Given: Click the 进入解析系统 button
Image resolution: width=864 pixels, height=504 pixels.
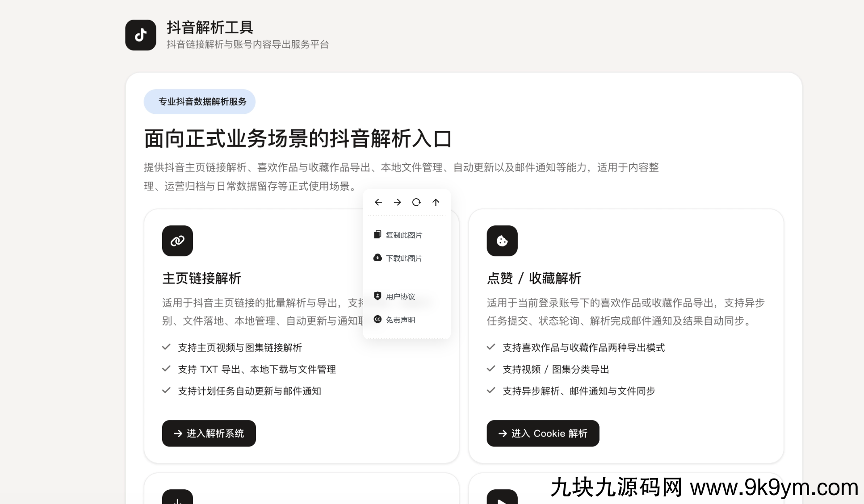Looking at the screenshot, I should 209,433.
